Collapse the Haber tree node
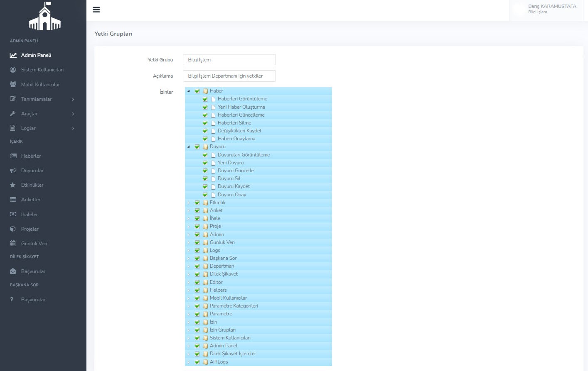588x371 pixels. pos(189,91)
